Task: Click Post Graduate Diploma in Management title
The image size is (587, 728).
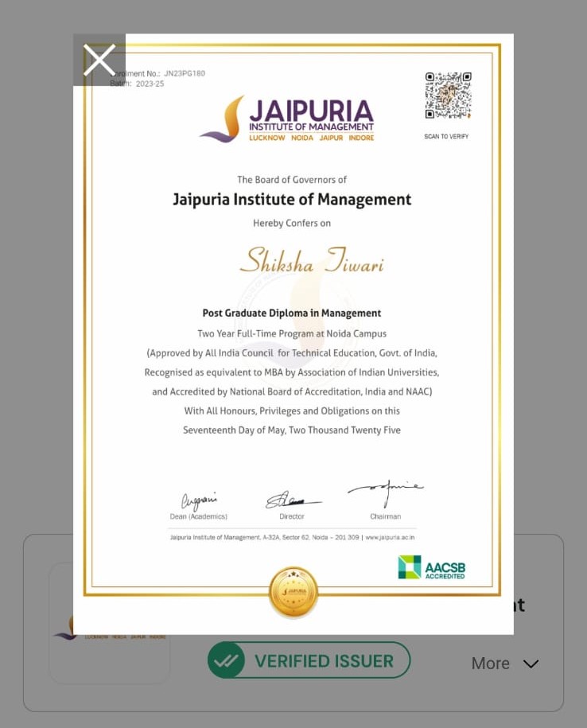Action: [291, 313]
